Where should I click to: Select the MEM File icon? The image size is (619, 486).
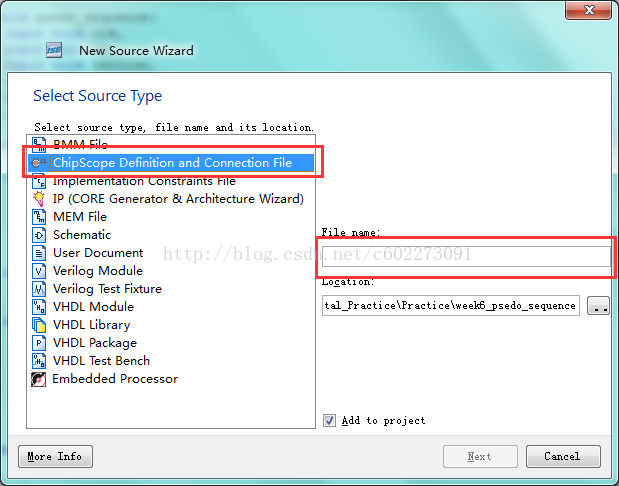(x=39, y=217)
